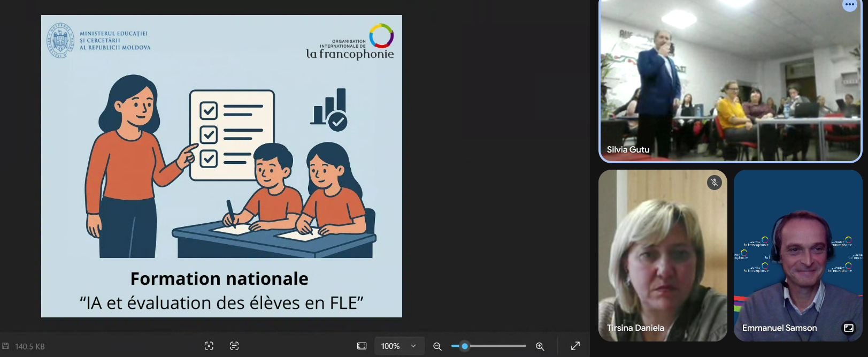Image resolution: width=868 pixels, height=357 pixels.
Task: Click the "Formation nationale" slide title
Action: pos(219,279)
